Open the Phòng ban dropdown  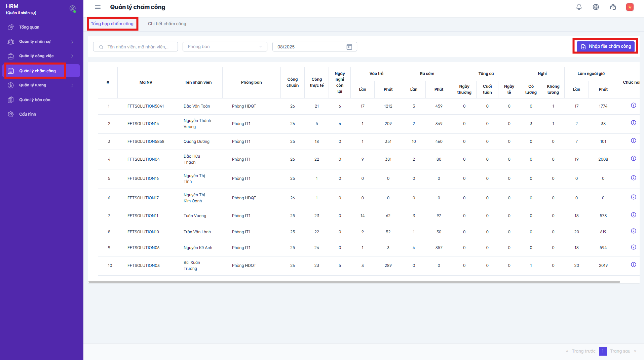225,47
